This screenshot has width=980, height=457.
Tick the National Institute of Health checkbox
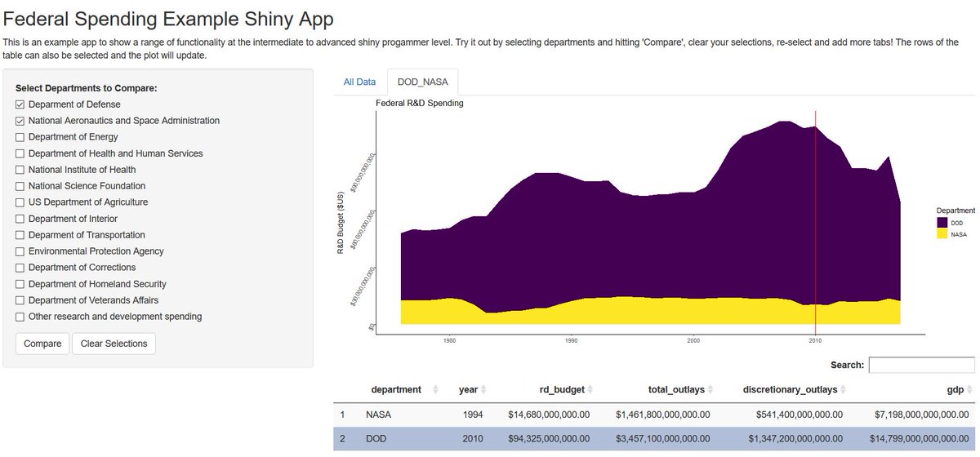pos(20,170)
